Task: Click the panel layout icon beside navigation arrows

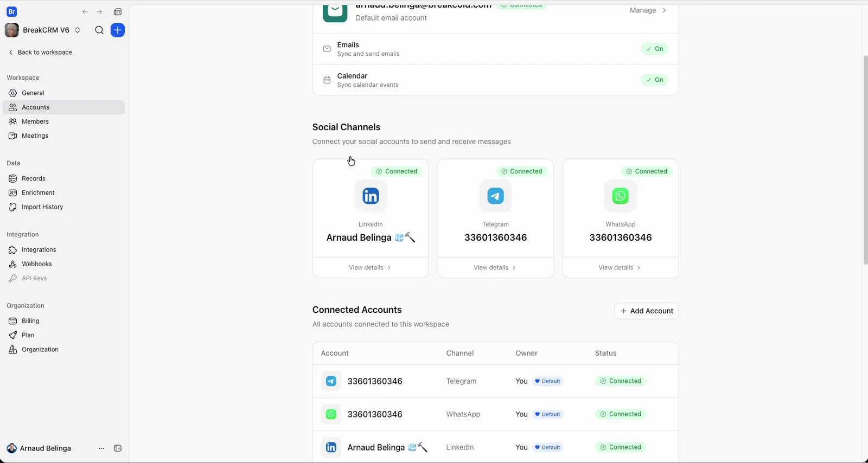Action: (118, 12)
